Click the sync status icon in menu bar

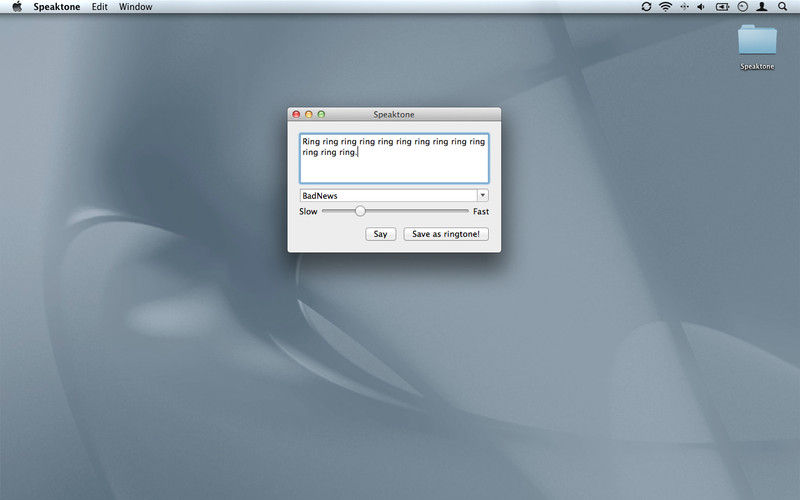tap(646, 7)
